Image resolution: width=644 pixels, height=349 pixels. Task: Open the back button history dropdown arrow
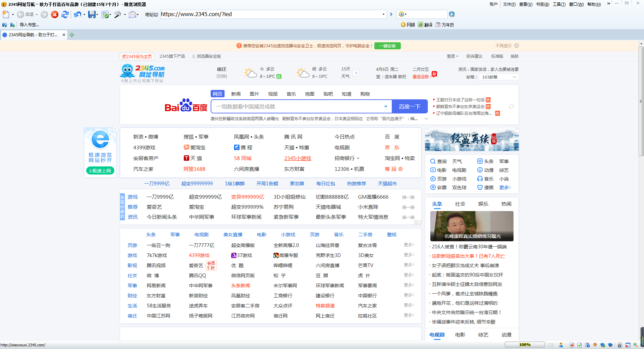tap(37, 14)
